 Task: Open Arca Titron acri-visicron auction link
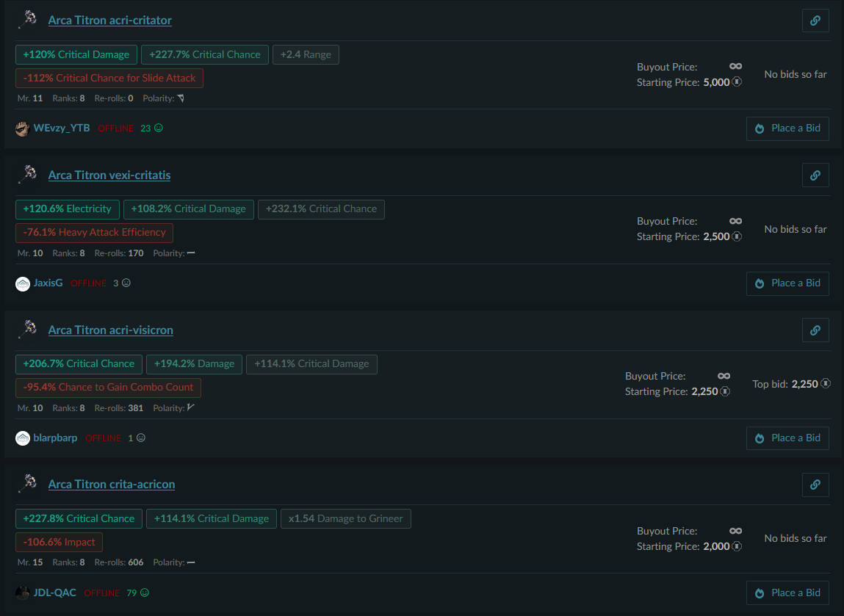[x=110, y=330]
